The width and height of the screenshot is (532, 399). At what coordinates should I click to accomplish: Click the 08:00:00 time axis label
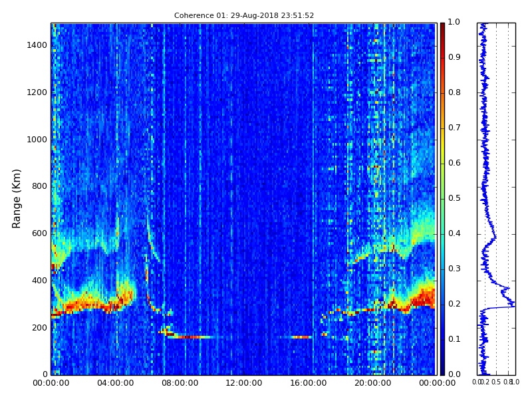click(x=180, y=383)
